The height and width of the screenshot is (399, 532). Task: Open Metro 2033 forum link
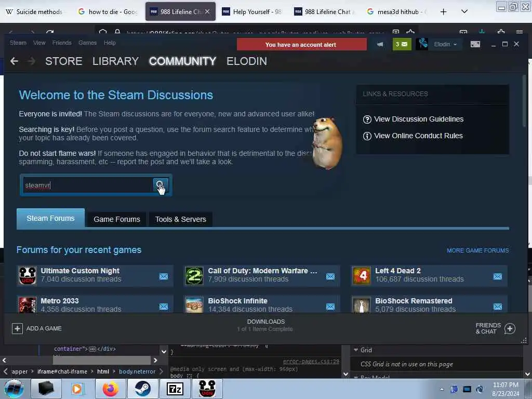[60, 301]
